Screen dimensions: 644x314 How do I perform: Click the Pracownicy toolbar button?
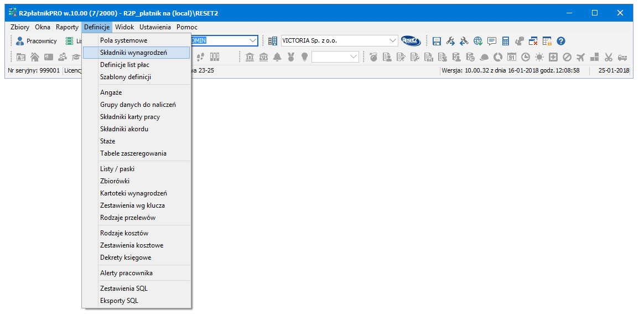click(36, 41)
